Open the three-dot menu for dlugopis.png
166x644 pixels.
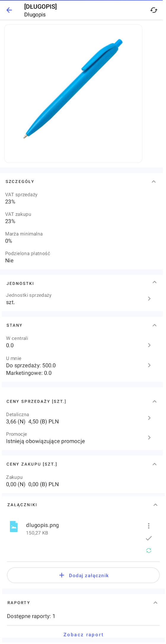tap(149, 526)
